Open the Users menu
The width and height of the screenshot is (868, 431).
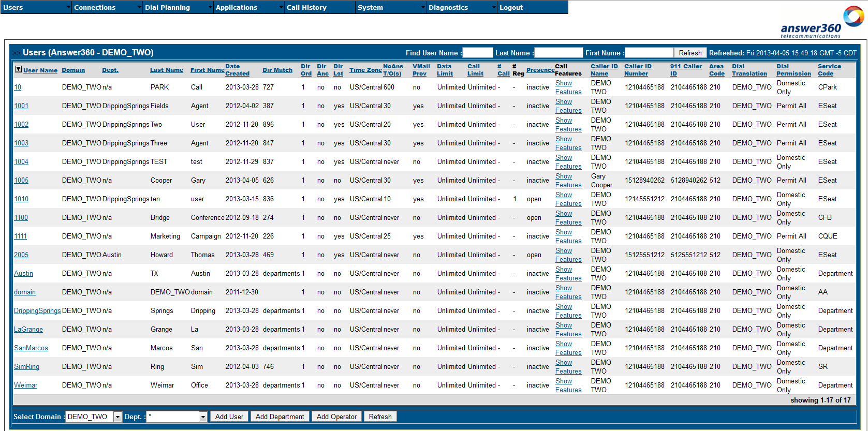36,7
